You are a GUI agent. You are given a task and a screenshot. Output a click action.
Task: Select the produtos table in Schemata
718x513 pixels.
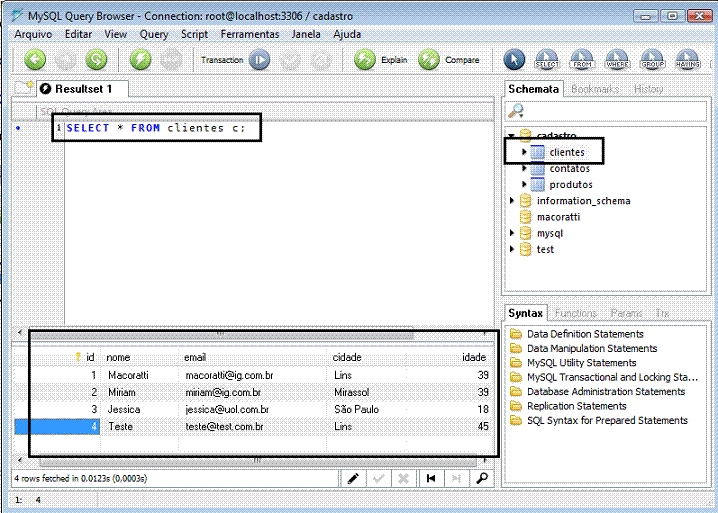571,185
